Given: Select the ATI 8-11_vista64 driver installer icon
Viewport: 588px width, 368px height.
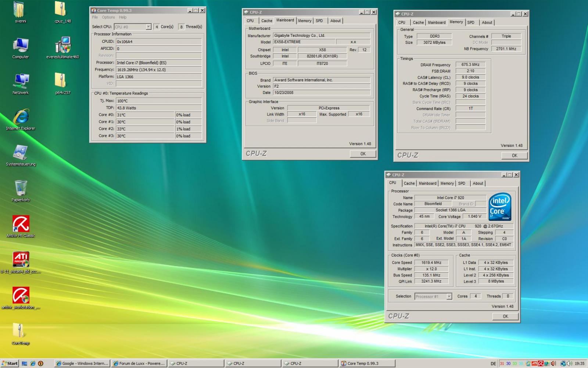Looking at the screenshot, I should click(21, 262).
